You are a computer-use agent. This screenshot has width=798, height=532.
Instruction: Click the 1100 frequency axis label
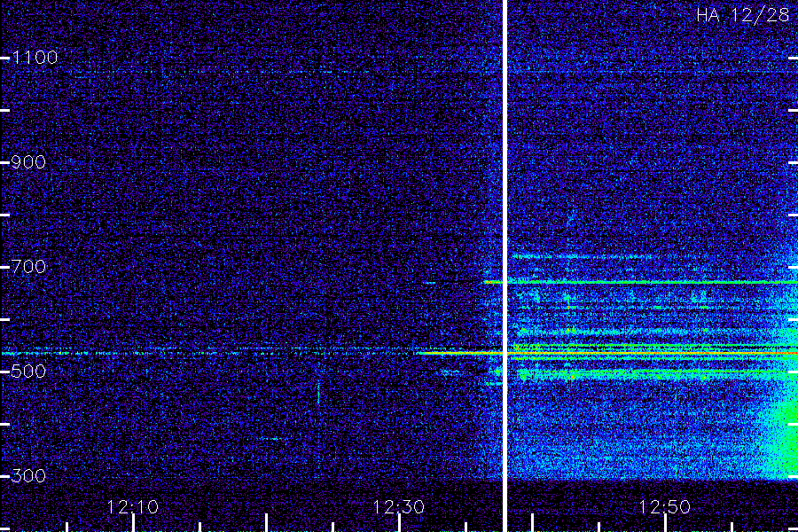35,58
